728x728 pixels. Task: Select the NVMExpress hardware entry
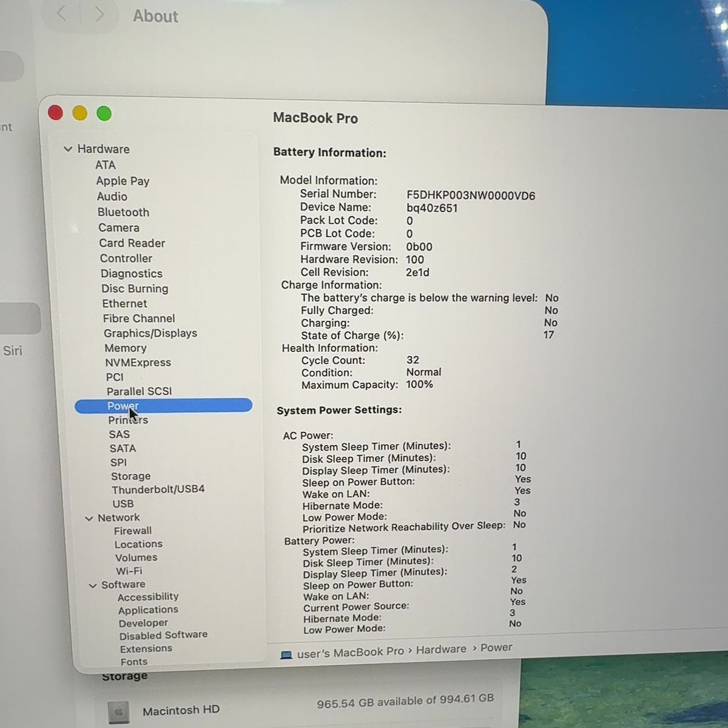click(138, 363)
